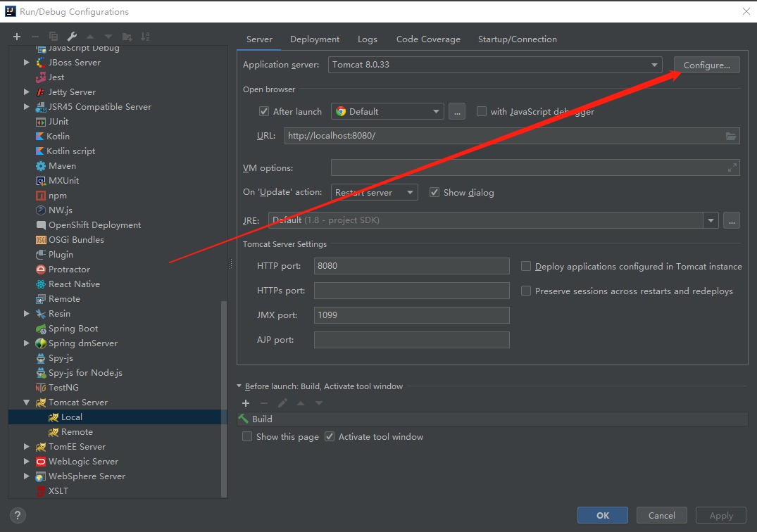Viewport: 757px width, 532px height.
Task: Click the TestNG icon
Action: point(41,388)
